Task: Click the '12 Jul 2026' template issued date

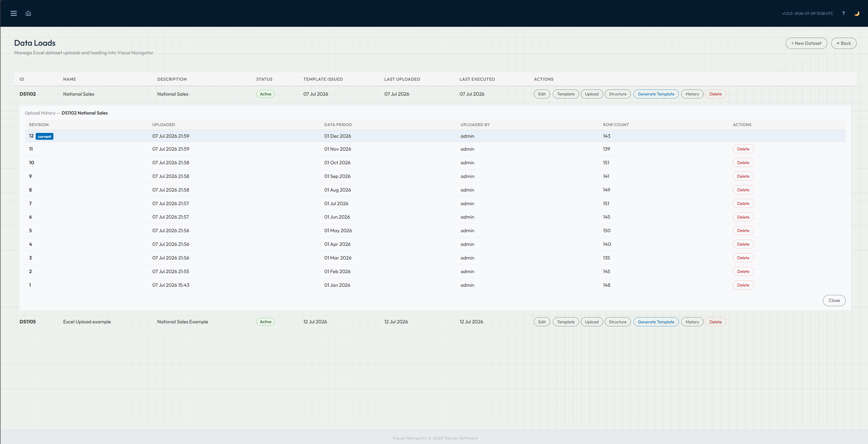Action: point(315,322)
